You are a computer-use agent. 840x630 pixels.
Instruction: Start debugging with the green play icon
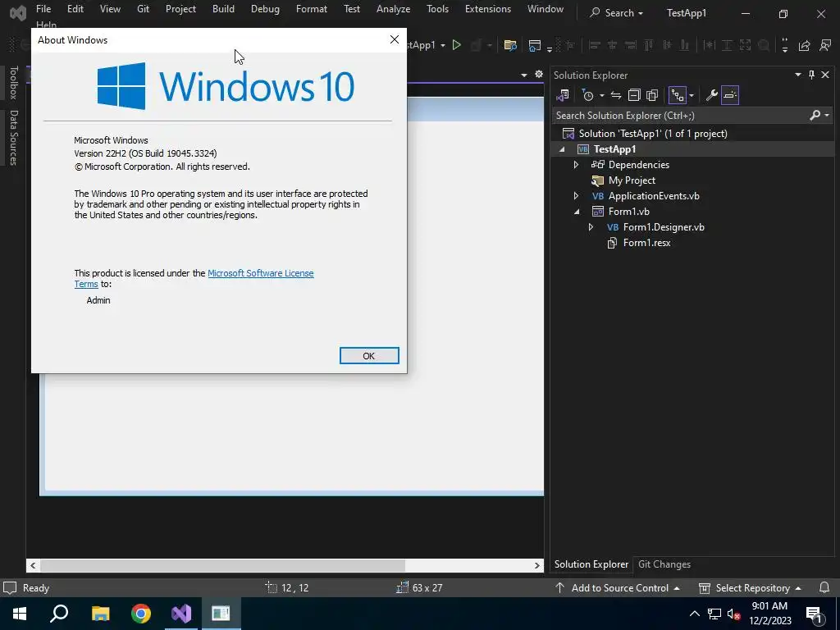456,46
